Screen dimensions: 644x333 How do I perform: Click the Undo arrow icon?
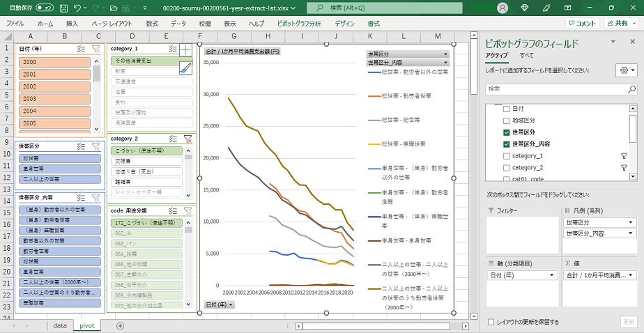click(78, 8)
